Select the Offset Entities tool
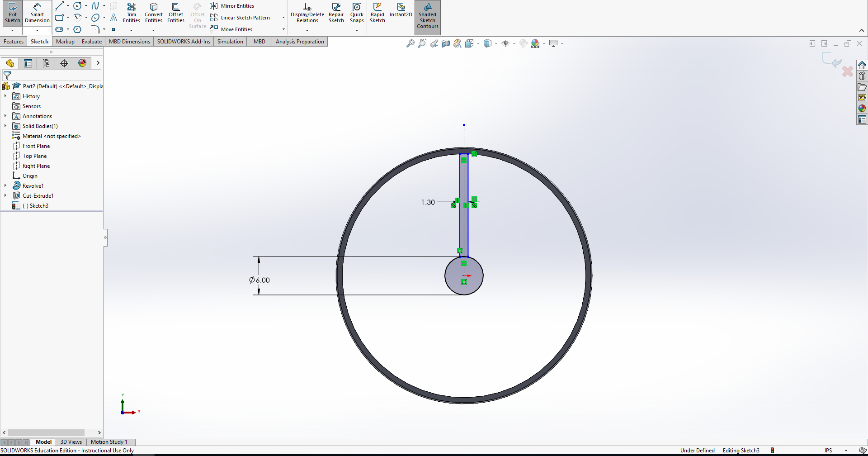Viewport: 868px width, 456px height. pos(175,13)
